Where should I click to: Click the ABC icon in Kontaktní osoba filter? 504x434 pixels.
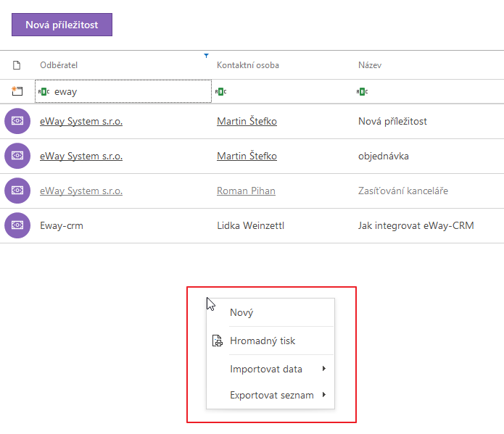(x=221, y=91)
